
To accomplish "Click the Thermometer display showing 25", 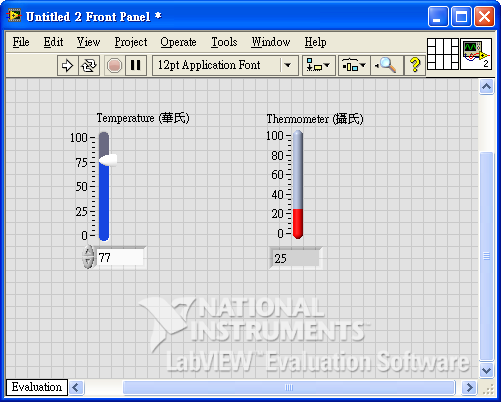I will point(295,258).
